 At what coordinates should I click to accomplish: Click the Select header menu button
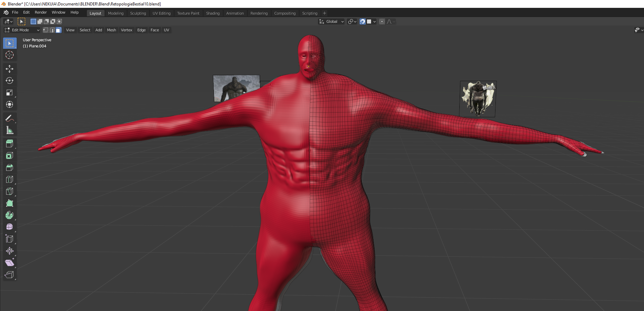pyautogui.click(x=85, y=30)
